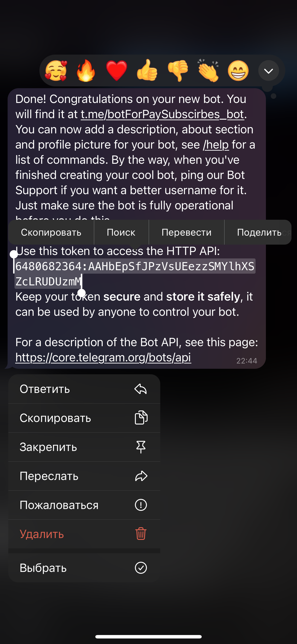297x644 pixels.
Task: React with the smiling hearts face emoji
Action: 56,71
